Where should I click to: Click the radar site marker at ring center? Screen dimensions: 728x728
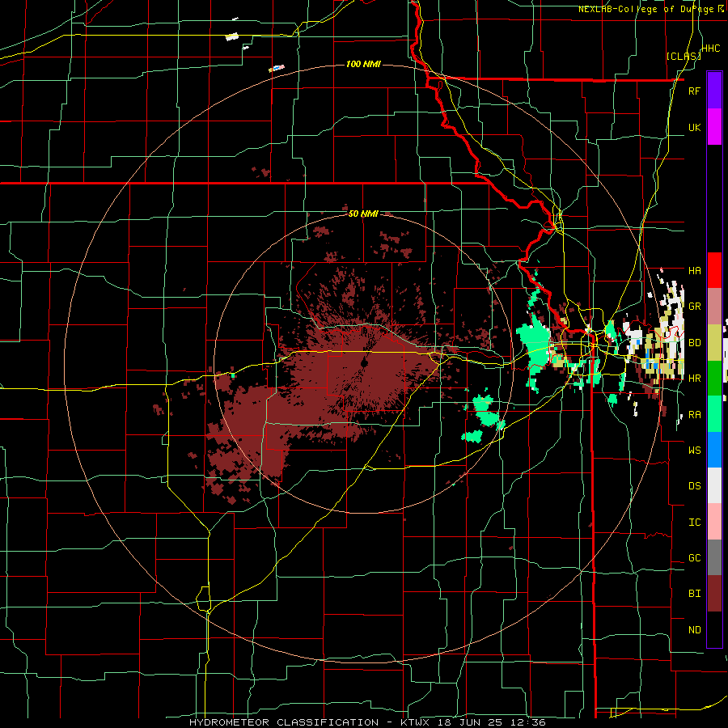364,362
